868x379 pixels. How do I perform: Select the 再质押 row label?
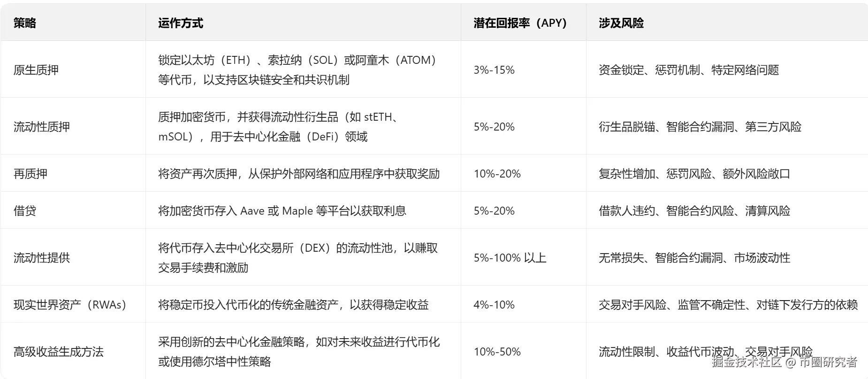(30, 174)
